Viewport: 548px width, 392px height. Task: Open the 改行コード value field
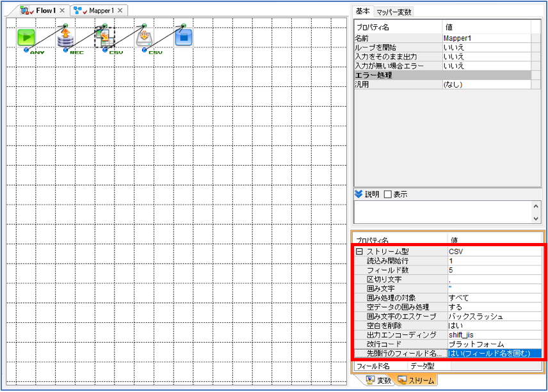click(494, 344)
